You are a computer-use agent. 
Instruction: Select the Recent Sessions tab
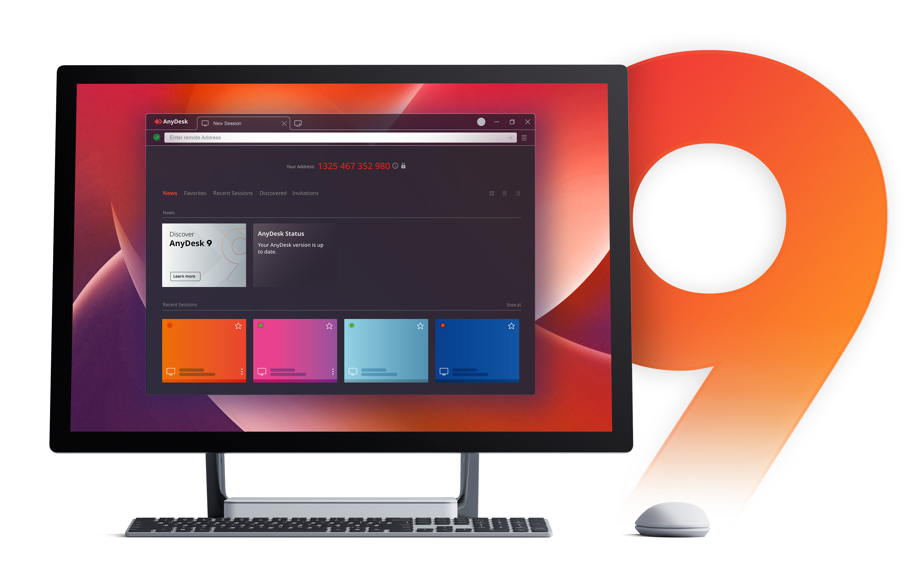(x=233, y=193)
